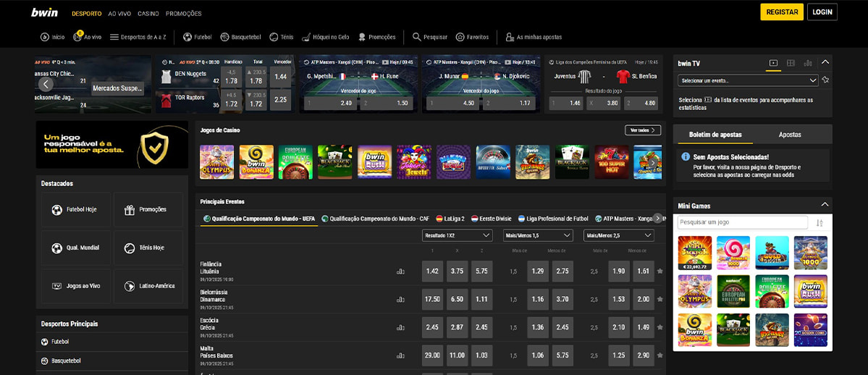This screenshot has width=868, height=375.
Task: Open the Futebol Hoje highlight tile
Action: coord(76,210)
